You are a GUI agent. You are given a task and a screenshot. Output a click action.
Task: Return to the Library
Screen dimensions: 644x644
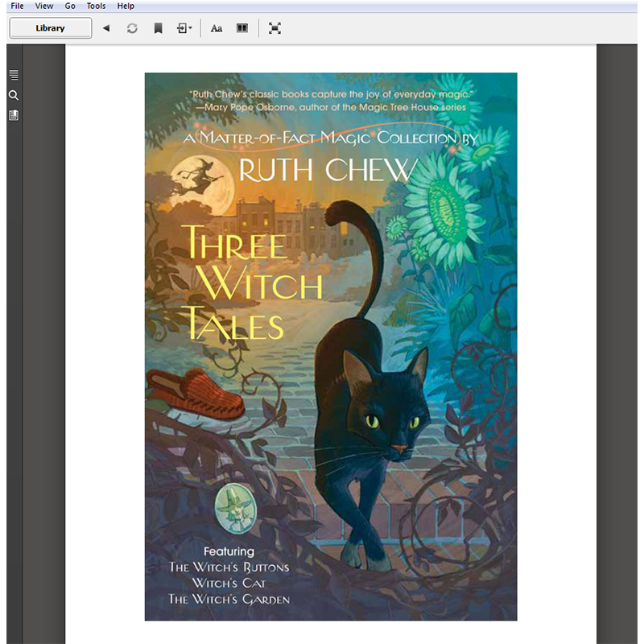click(x=51, y=28)
